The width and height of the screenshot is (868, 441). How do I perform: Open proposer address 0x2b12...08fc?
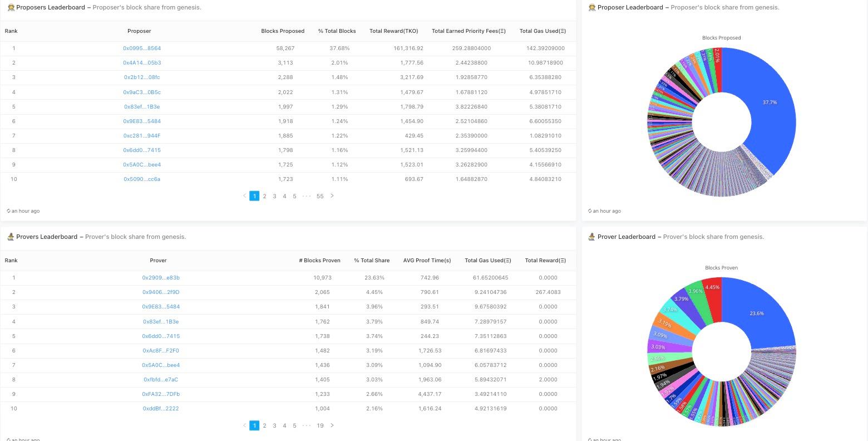coord(142,77)
